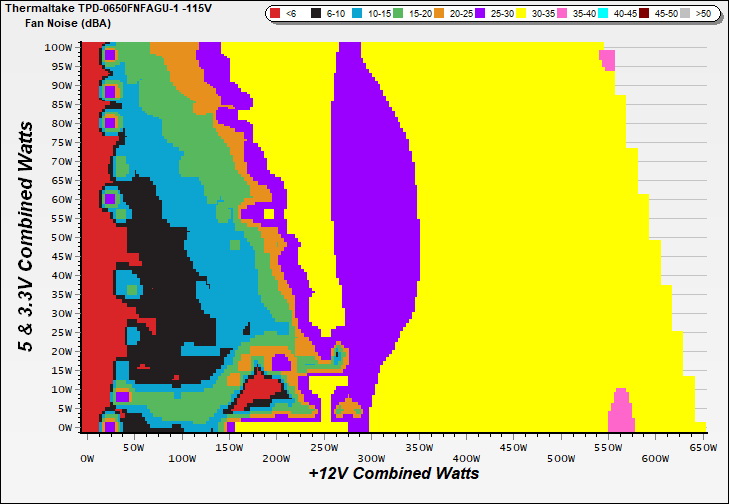729x504 pixels.
Task: Click the gray >50 legend swatch
Action: (685, 14)
